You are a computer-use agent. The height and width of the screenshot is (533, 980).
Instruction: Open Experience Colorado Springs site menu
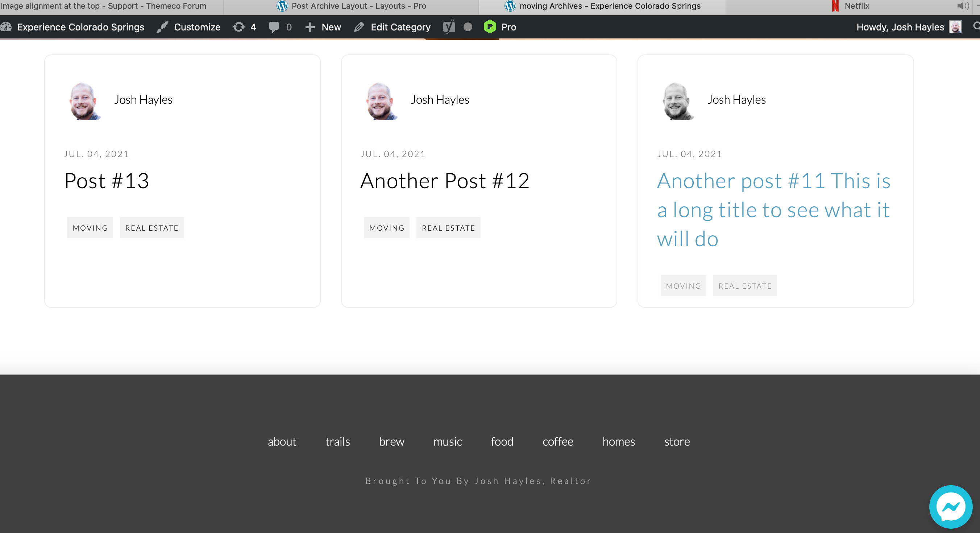[x=80, y=27]
